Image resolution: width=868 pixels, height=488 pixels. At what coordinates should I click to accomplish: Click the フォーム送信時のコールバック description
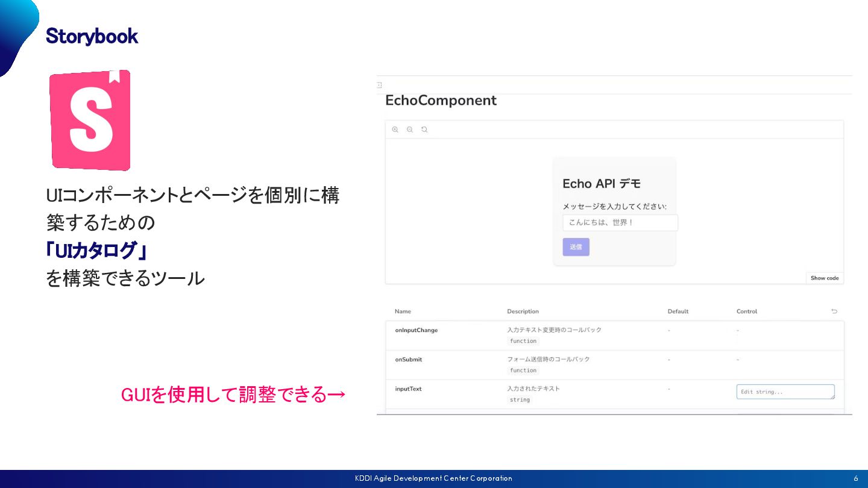pyautogui.click(x=549, y=359)
